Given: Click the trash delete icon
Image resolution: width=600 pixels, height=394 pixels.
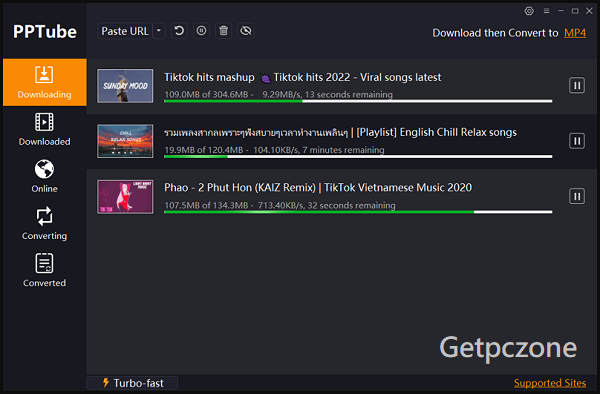Looking at the screenshot, I should pyautogui.click(x=223, y=31).
